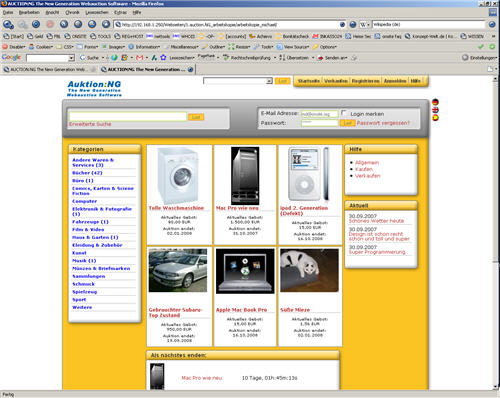Click the green checkmark icon in developer toolbar
This screenshot has height=398, width=500.
point(481,47)
